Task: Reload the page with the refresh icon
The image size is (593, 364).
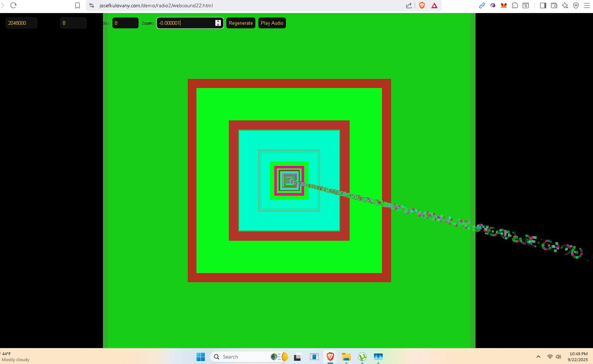Action: pyautogui.click(x=13, y=5)
